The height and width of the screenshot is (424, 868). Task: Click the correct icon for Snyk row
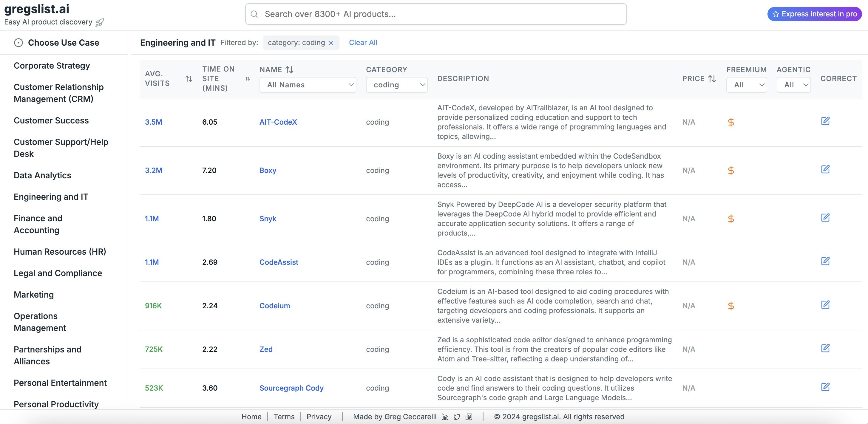click(x=825, y=218)
